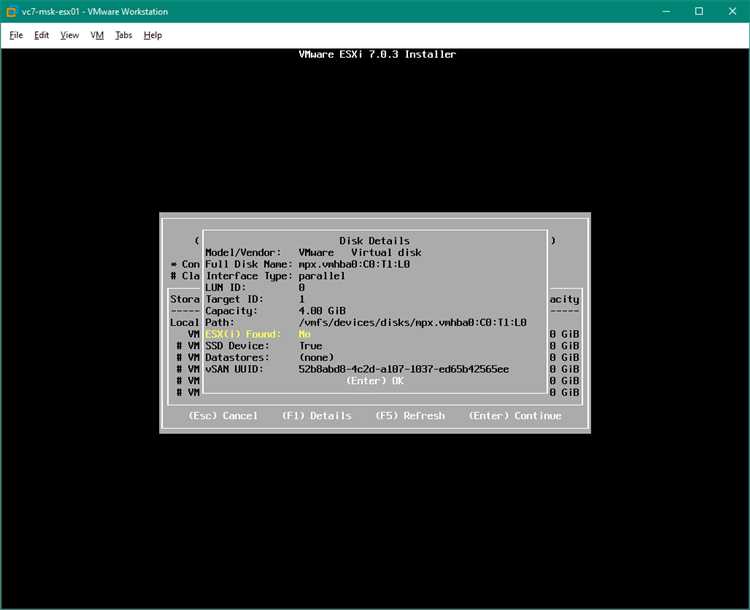The image size is (750, 610).
Task: Click the VMware ESXi 7.0.3 Installer title
Action: point(377,54)
